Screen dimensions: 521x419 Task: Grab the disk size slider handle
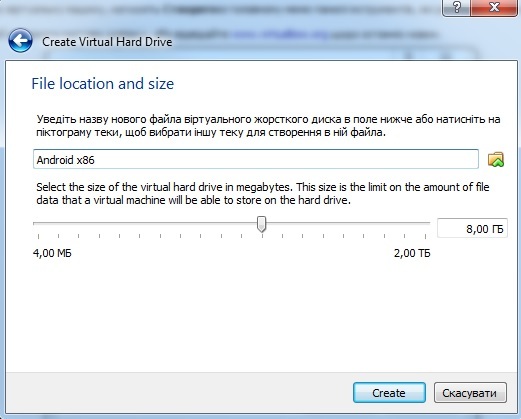262,224
